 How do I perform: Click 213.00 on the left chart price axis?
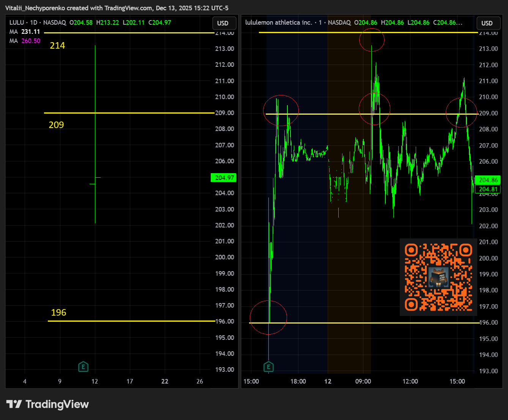pyautogui.click(x=224, y=49)
